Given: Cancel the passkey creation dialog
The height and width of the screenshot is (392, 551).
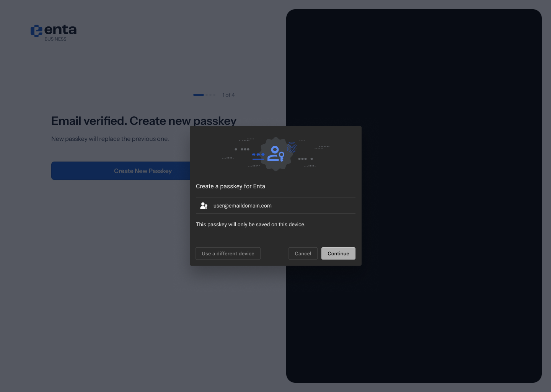Looking at the screenshot, I should coord(303,253).
